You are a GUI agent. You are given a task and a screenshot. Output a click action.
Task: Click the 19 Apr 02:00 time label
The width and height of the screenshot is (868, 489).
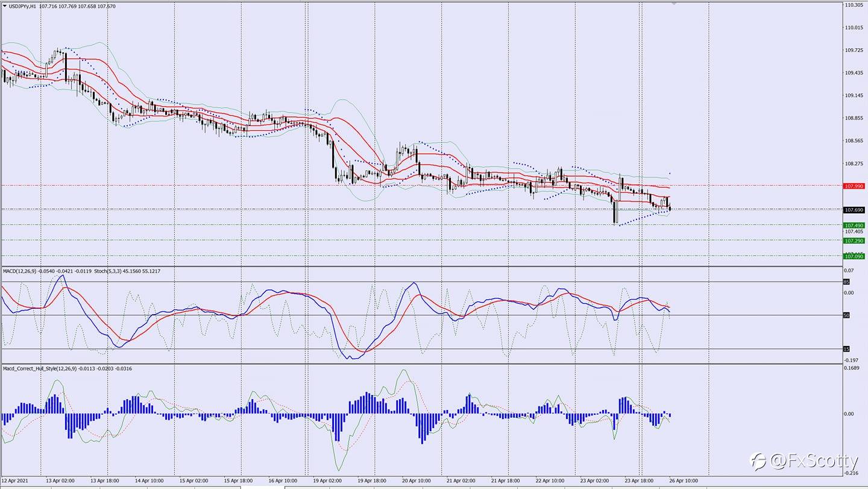coord(328,481)
